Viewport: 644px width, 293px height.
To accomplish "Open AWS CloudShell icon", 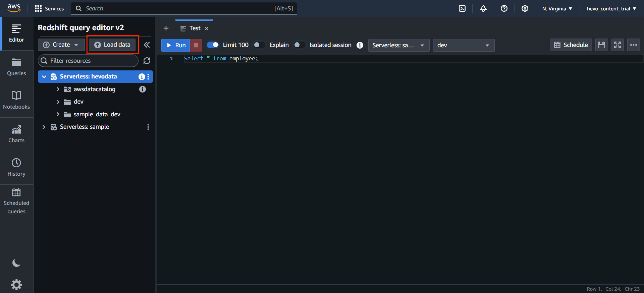I will click(x=462, y=8).
